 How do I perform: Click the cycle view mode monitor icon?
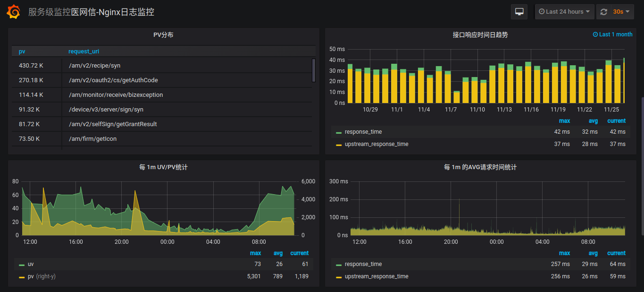point(519,12)
